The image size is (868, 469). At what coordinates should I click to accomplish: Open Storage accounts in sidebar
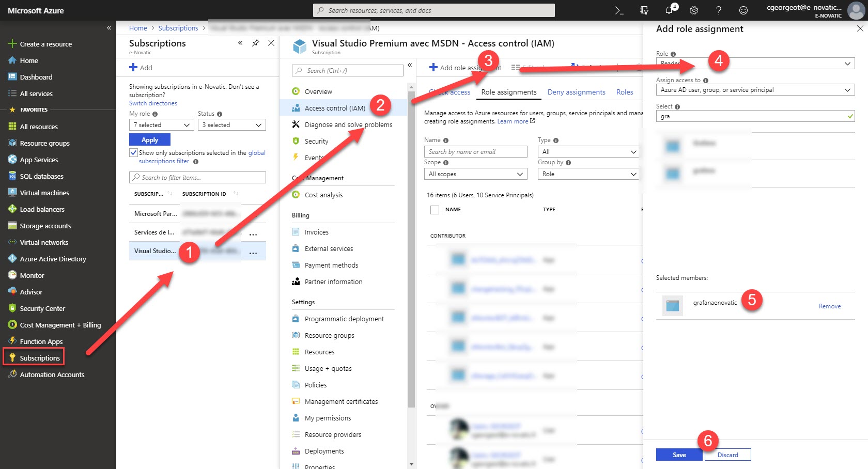click(45, 226)
